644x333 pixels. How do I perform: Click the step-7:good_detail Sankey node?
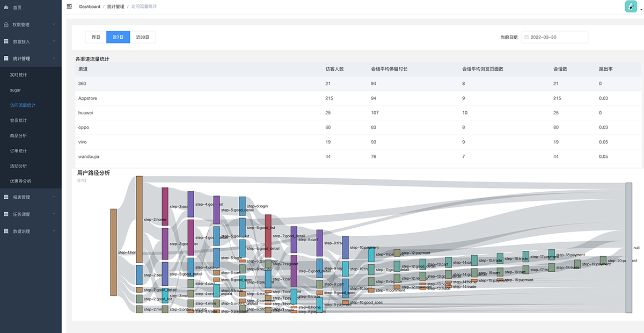(268, 236)
